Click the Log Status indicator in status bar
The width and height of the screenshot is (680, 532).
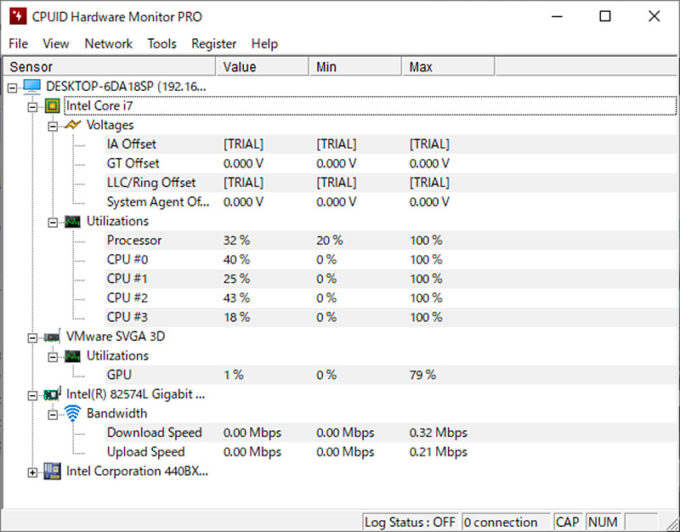[409, 522]
